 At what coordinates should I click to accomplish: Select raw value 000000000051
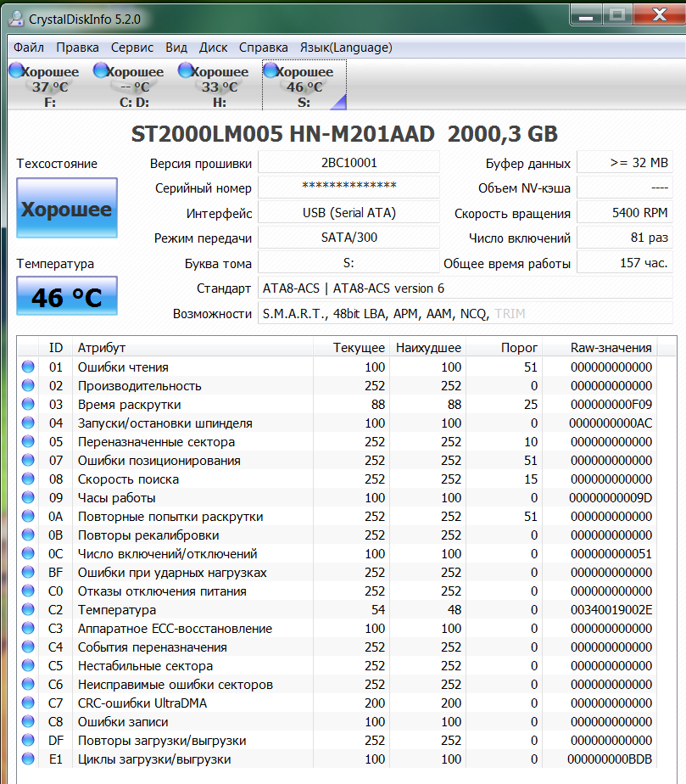611,553
